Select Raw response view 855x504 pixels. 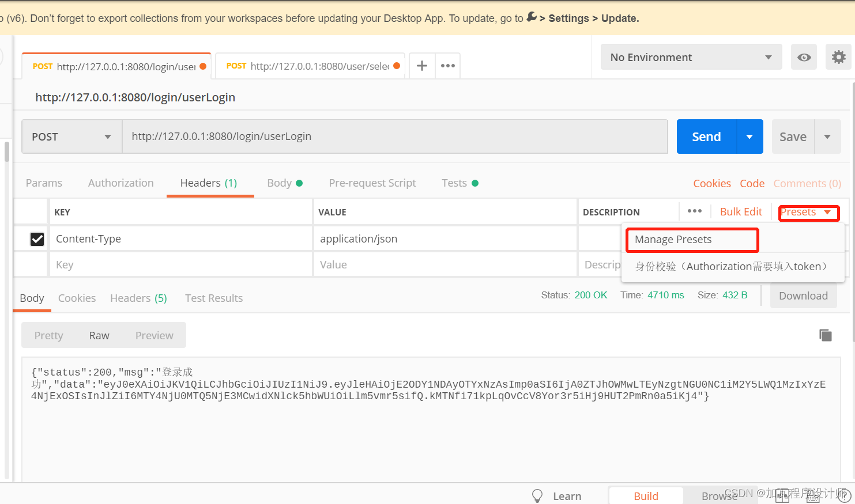(x=99, y=335)
